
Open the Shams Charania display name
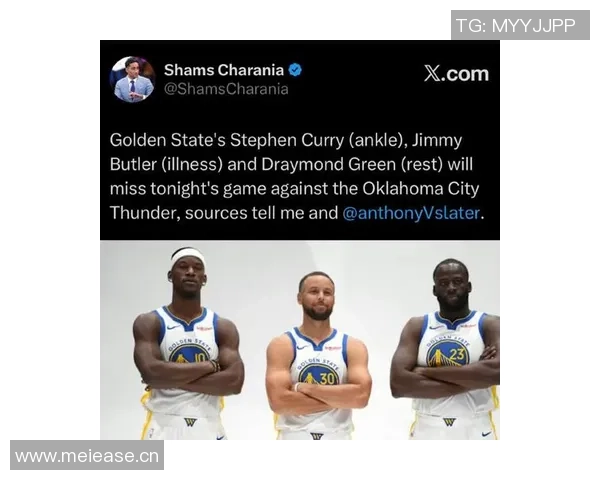coord(224,70)
